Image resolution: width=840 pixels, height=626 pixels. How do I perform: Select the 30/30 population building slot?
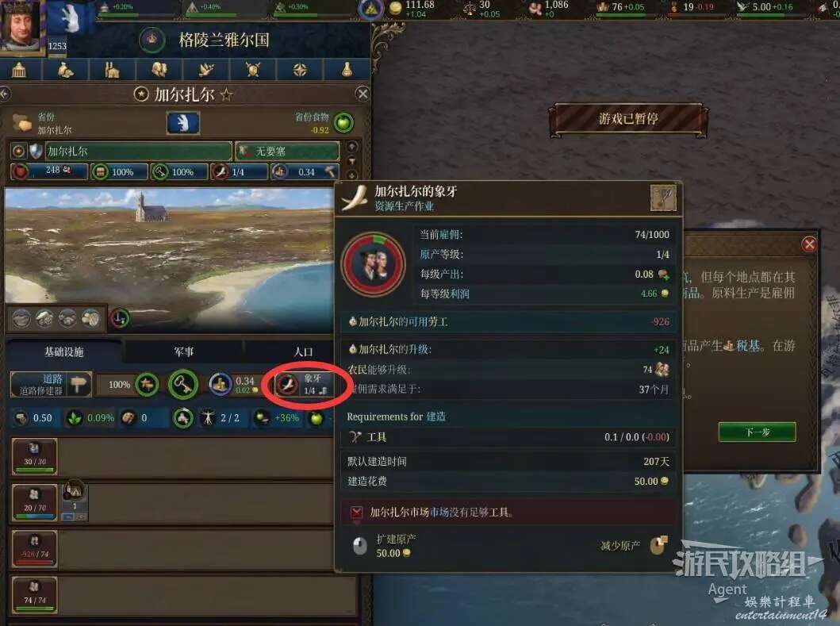coord(35,457)
